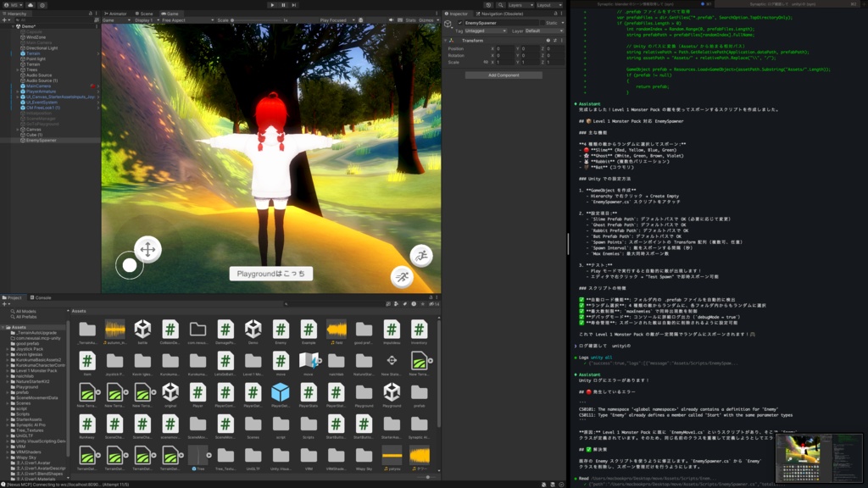Screen dimensions: 868x488
Task: Open settings with the gear icon top-left
Action: click(x=42, y=5)
